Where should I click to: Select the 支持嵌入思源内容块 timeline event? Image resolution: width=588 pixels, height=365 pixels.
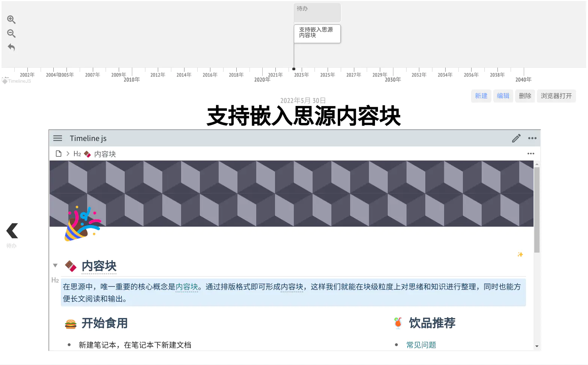coord(317,34)
